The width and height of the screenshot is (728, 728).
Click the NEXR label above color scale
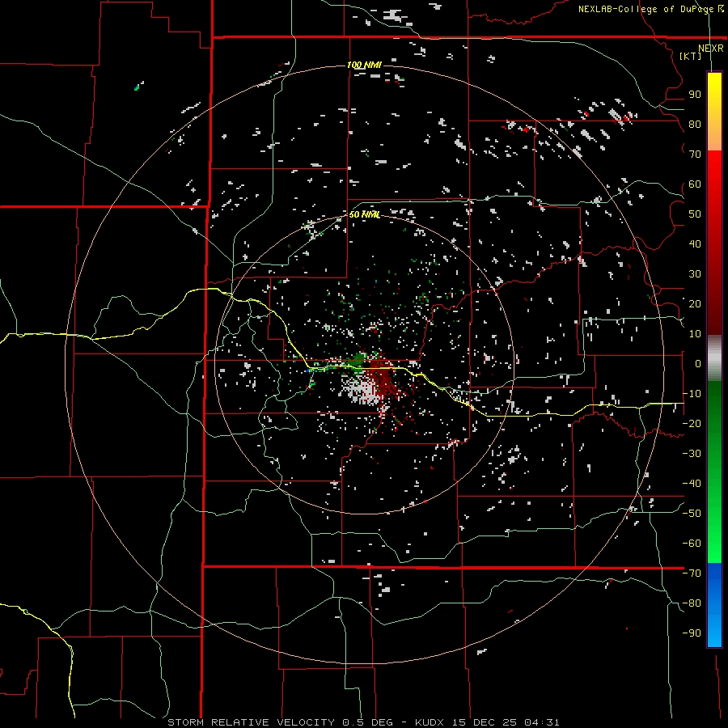tap(710, 49)
